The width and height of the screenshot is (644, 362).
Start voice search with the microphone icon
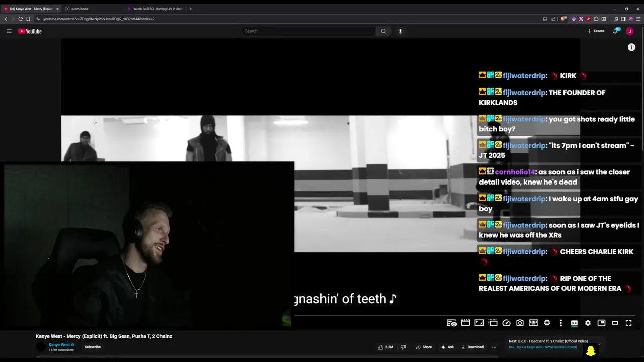pos(400,31)
